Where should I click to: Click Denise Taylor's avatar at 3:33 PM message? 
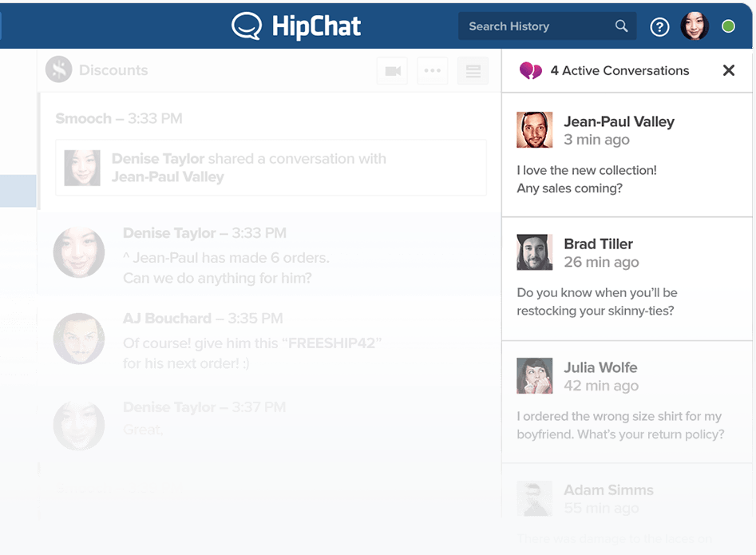pos(78,252)
